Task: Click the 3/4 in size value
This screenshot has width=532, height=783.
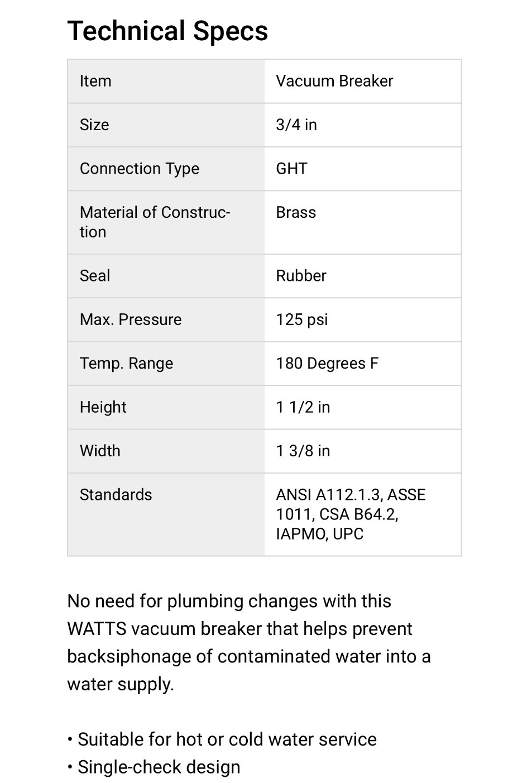Action: [296, 125]
